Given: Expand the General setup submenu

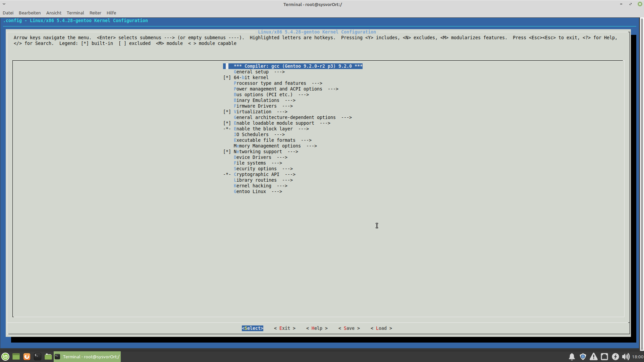Looking at the screenshot, I should pyautogui.click(x=259, y=72).
